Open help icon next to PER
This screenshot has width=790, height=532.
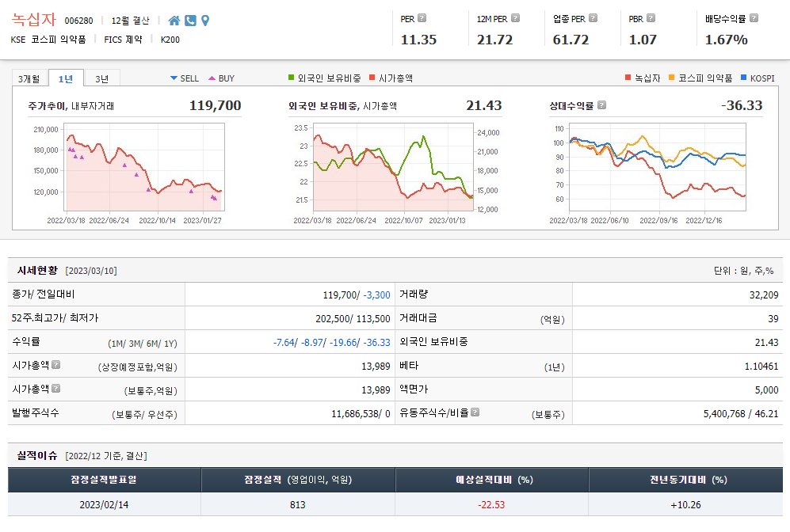coord(422,17)
